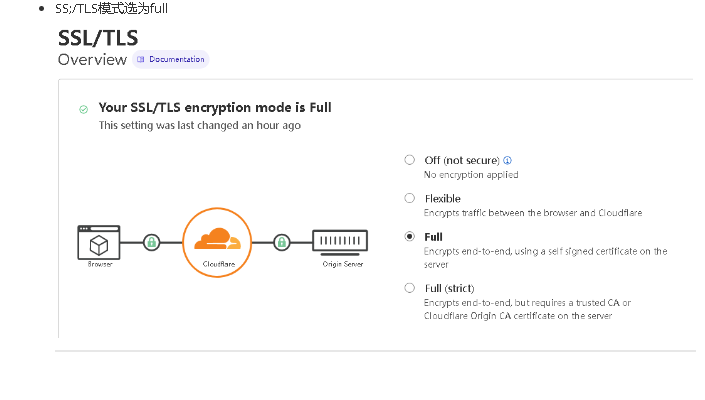Click the SSL/TLS page heading
Image resolution: width=705 pixels, height=400 pixels.
pyautogui.click(x=98, y=37)
